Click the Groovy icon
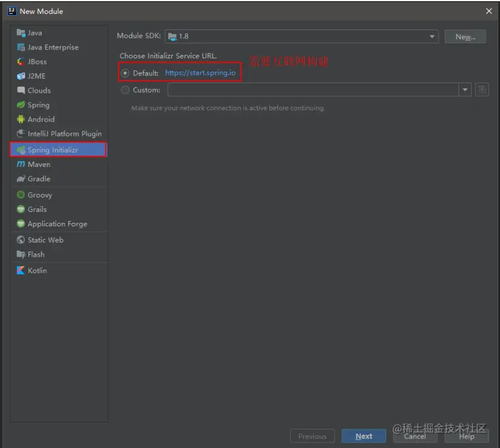 point(20,194)
